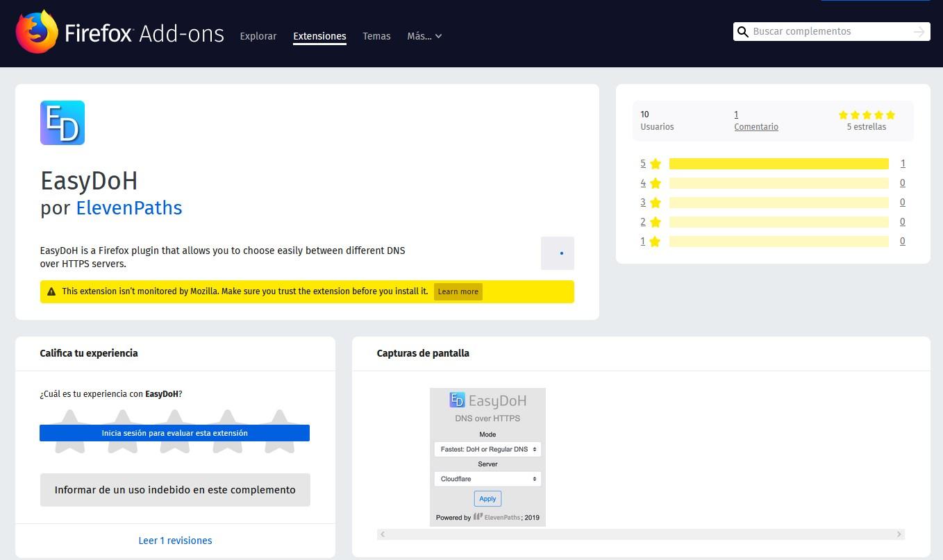
Task: Open the EasyDoH screenshot thumbnail
Action: point(487,457)
